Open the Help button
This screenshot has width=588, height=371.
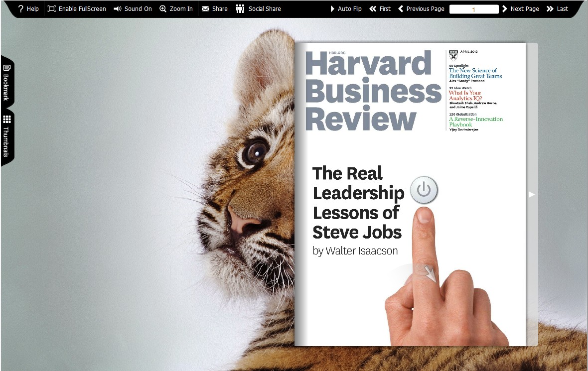[28, 8]
